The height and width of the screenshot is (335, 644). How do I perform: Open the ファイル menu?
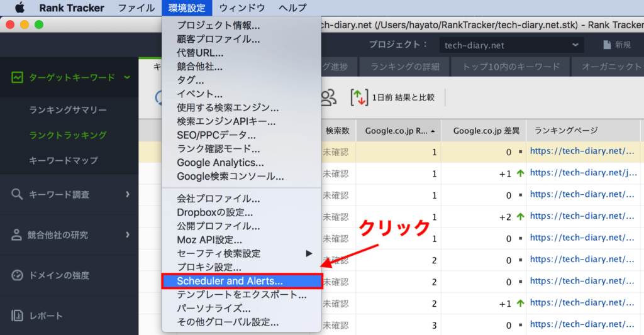pos(136,8)
